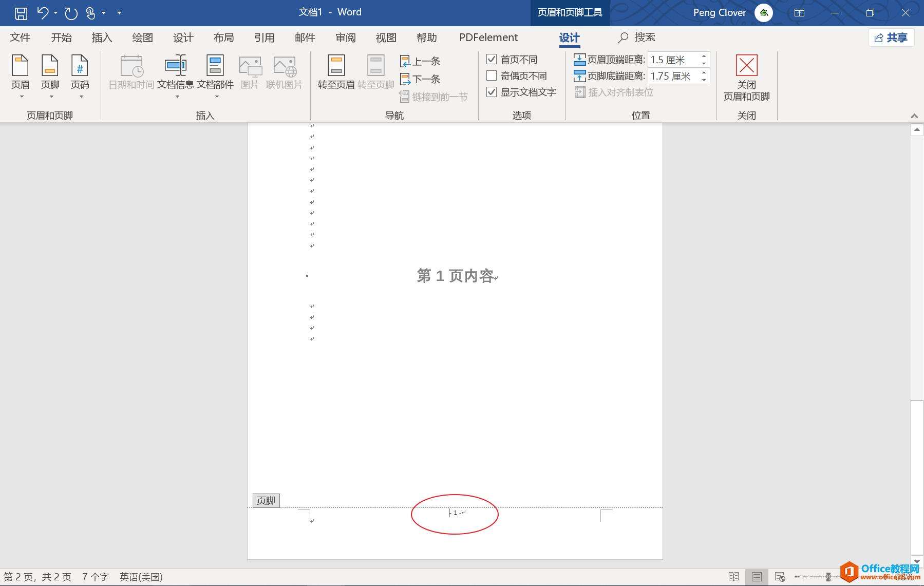Screen dimensions: 924x586
Task: Go to Footer (转至页脚)
Action: (x=376, y=72)
